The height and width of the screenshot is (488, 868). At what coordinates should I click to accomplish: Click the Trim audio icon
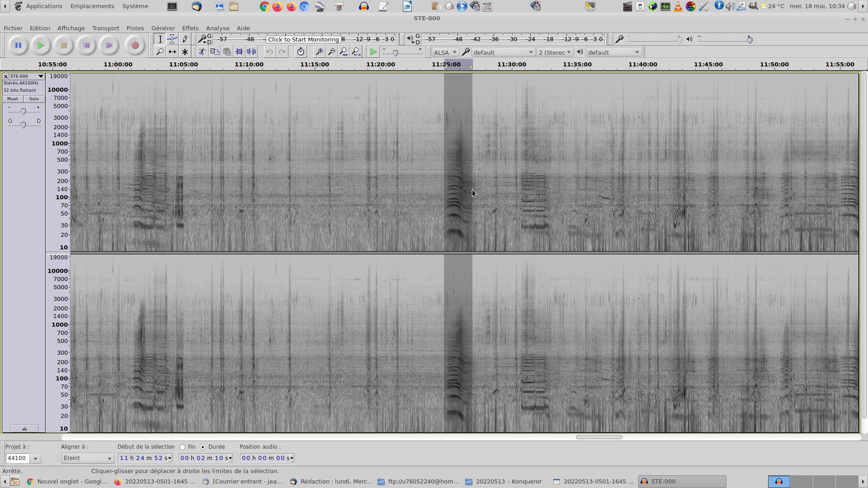[239, 52]
